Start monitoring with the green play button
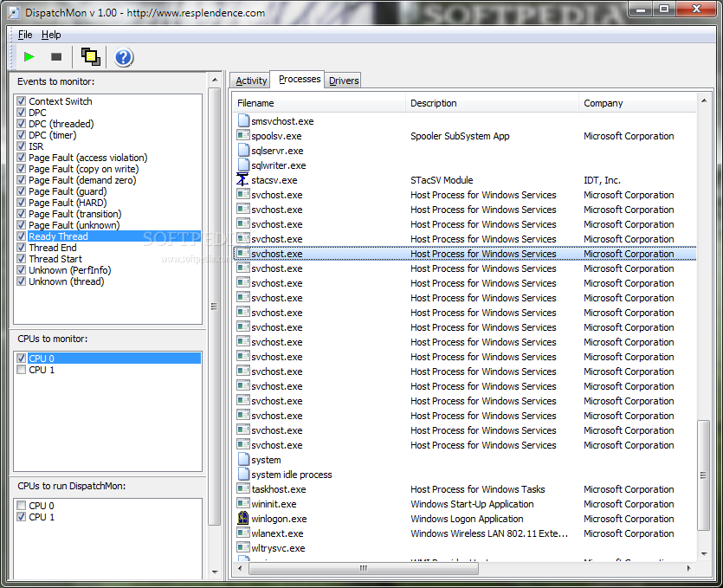723x588 pixels. pos(29,57)
